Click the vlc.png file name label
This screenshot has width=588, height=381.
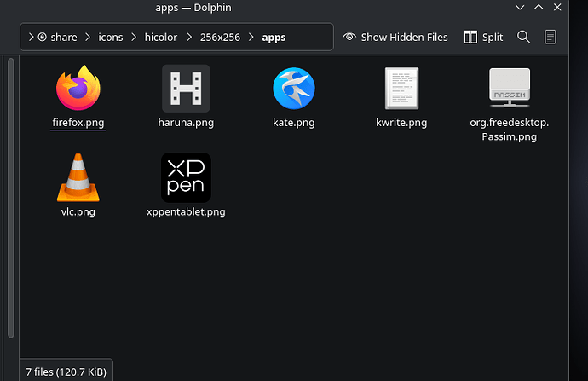pos(78,212)
